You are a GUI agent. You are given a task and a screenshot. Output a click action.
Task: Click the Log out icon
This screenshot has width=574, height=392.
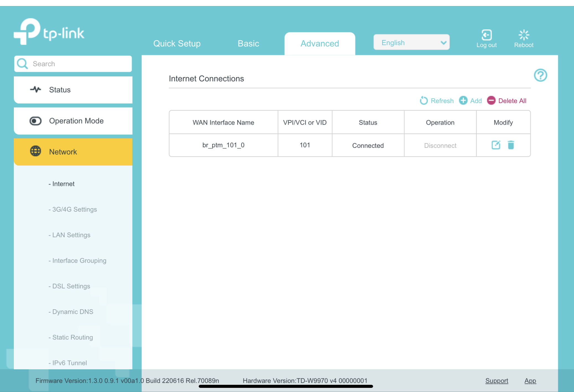tap(486, 35)
